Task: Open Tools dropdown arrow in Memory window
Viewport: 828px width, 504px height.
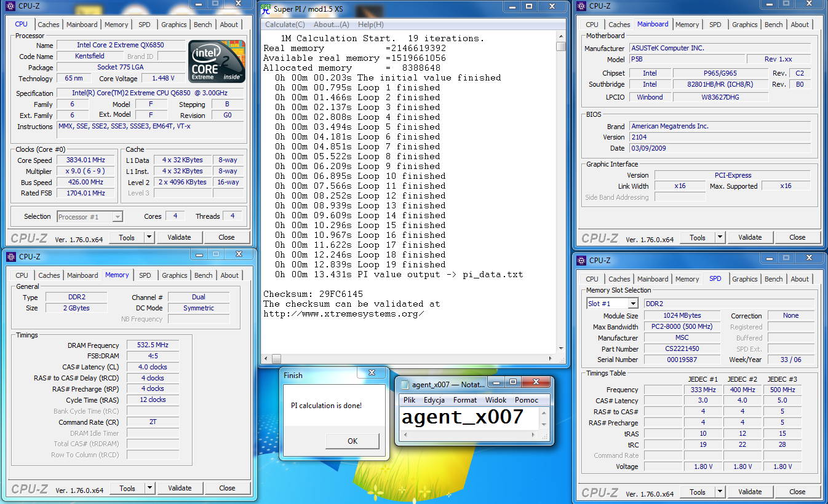Action: (x=149, y=488)
